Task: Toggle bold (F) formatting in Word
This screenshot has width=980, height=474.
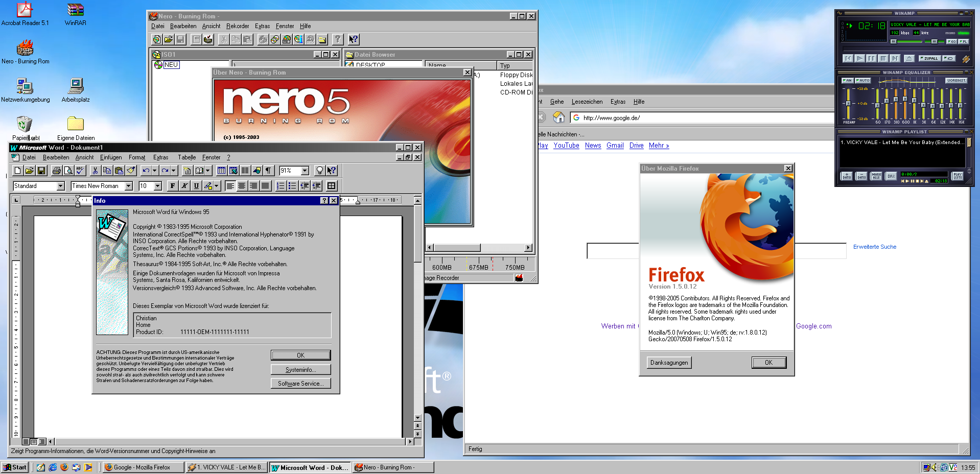Action: [173, 186]
